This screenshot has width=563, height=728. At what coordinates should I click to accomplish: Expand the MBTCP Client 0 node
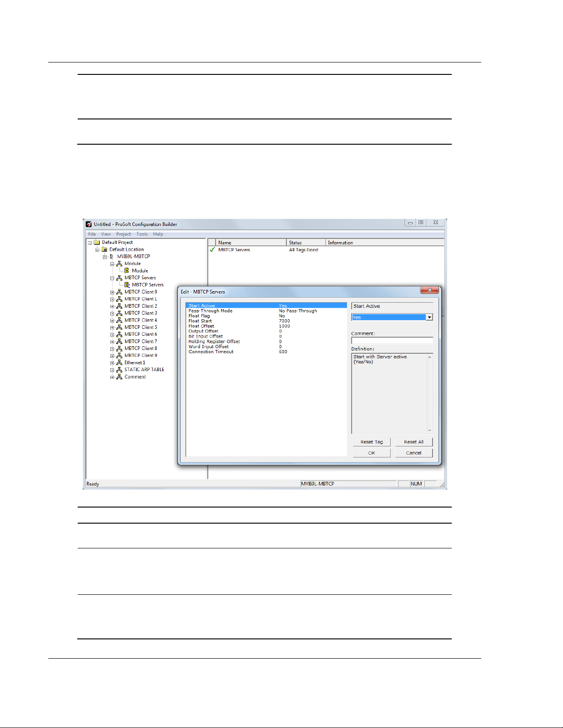point(112,292)
